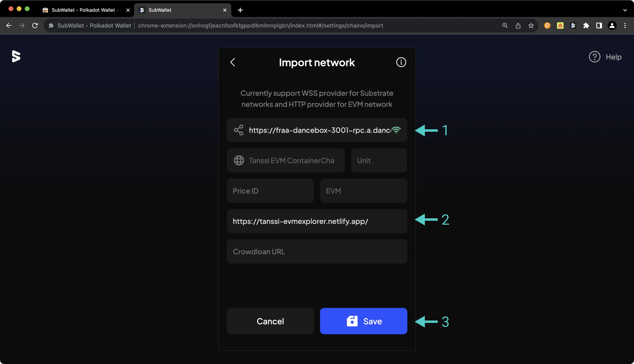Screen dimensions: 634x364
Task: Click the help question mark icon
Action: tap(594, 57)
